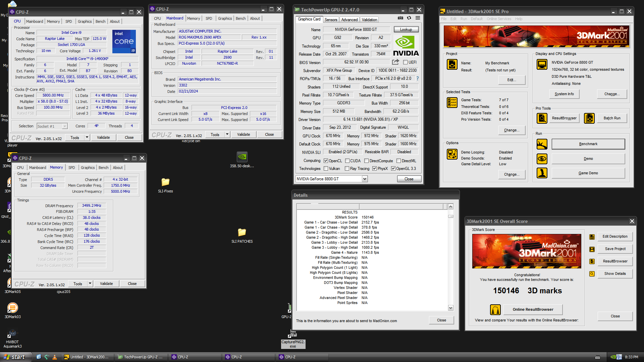Click the Online ResultBrowser button
Screen dimensions: 644x362
click(533, 310)
